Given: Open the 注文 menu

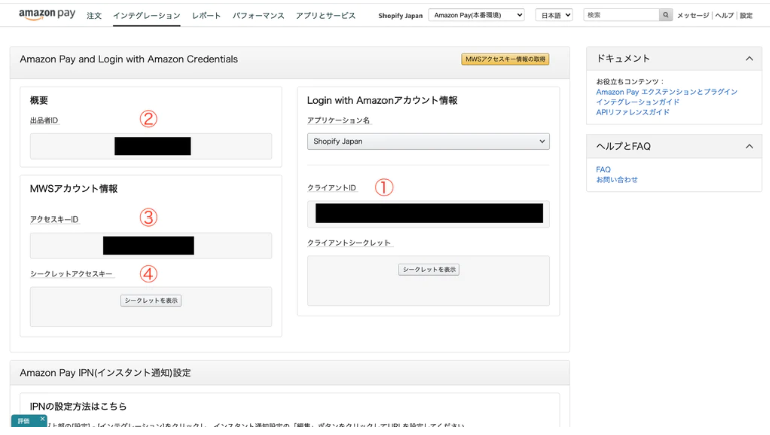Looking at the screenshot, I should (94, 16).
